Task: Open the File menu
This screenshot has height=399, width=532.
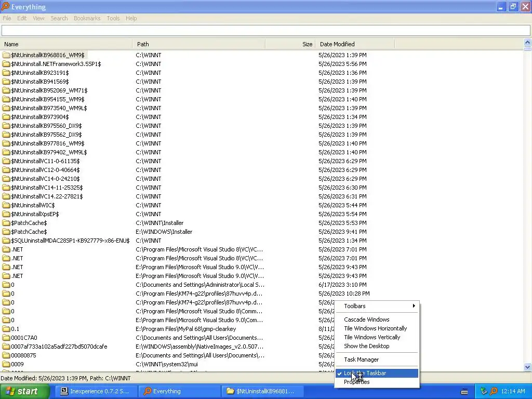Action: tap(7, 18)
